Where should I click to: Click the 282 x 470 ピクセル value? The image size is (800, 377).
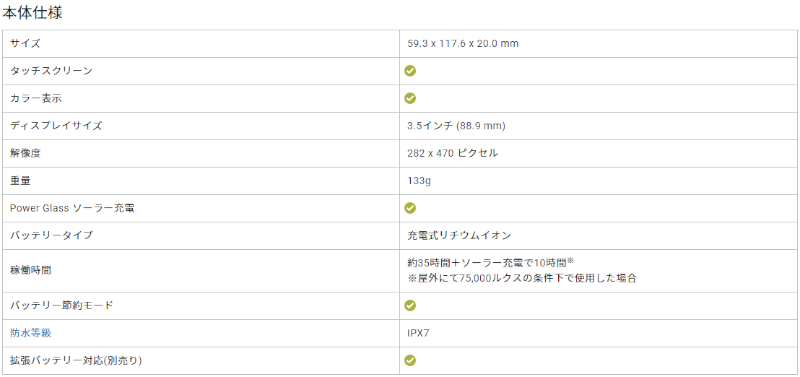click(453, 153)
